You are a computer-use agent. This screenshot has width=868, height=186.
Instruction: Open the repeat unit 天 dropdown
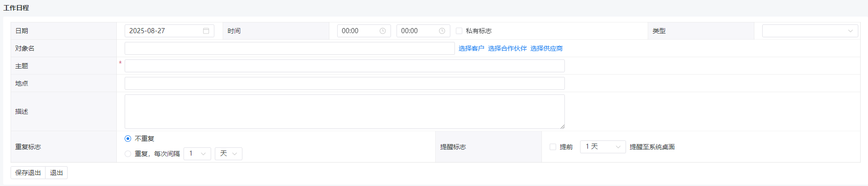tap(229, 154)
